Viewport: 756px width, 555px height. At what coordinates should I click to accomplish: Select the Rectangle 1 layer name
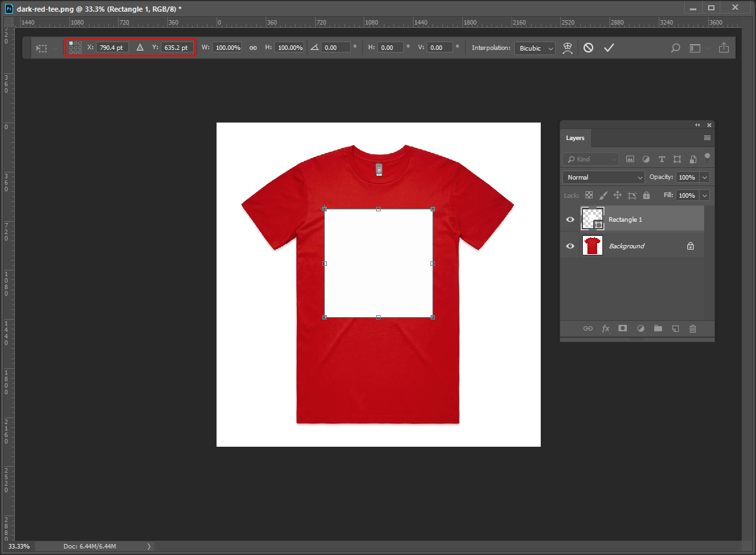coord(625,219)
